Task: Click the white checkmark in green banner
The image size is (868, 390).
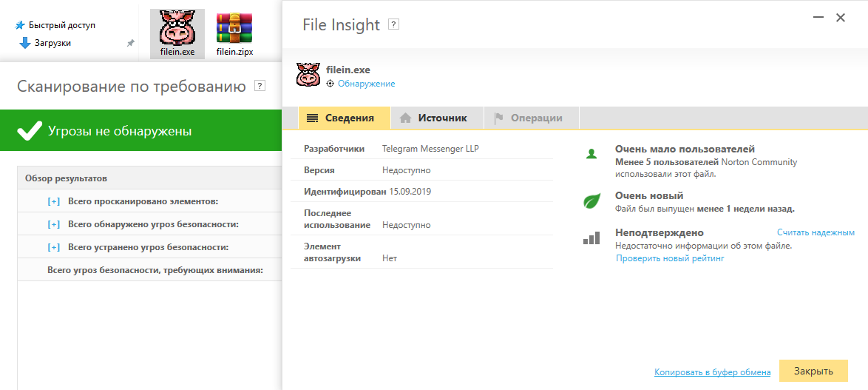Action: tap(30, 131)
